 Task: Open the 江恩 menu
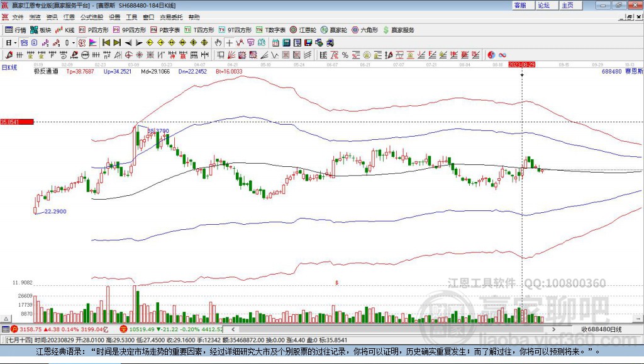tap(69, 17)
